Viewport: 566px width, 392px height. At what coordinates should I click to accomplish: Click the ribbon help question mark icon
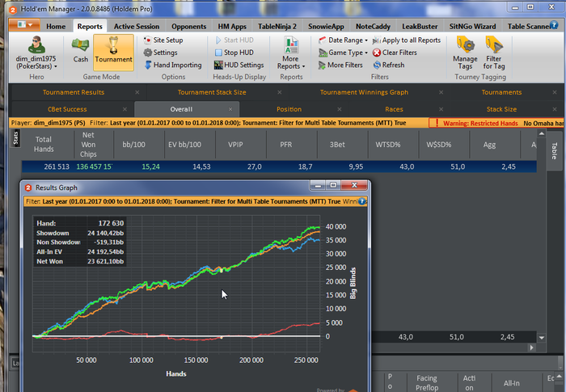[x=554, y=25]
